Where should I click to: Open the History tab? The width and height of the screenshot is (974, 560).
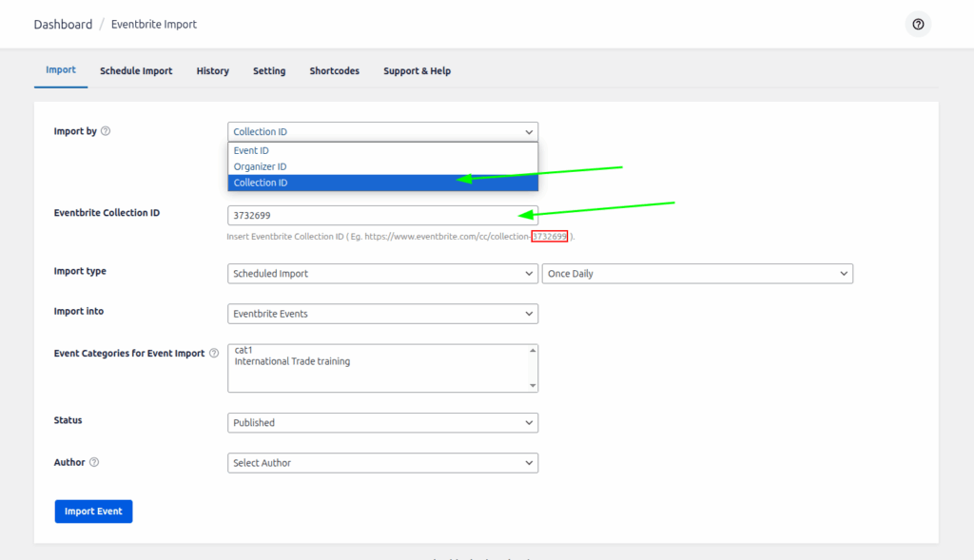pos(212,71)
